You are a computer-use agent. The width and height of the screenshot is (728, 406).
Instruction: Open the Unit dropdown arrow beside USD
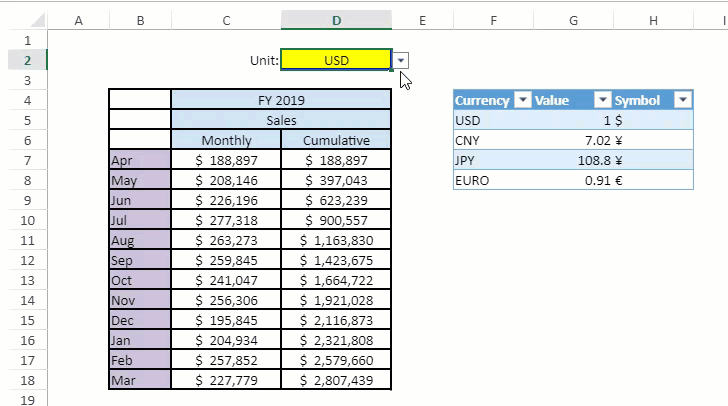401,60
